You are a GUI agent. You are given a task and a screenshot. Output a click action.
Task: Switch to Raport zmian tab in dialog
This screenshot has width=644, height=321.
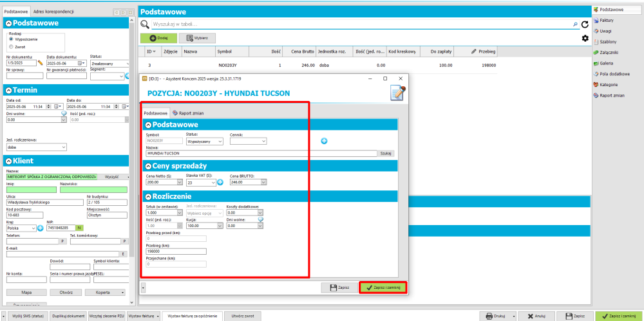[187, 113]
